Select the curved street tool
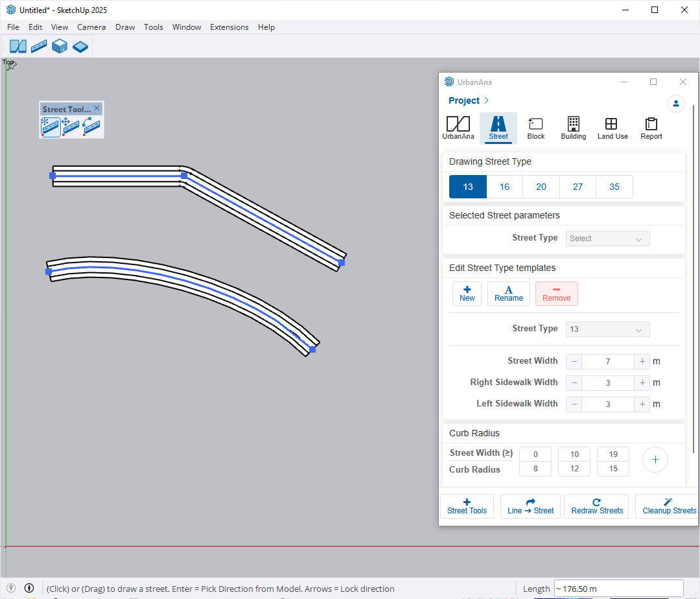This screenshot has height=599, width=700. tap(91, 126)
